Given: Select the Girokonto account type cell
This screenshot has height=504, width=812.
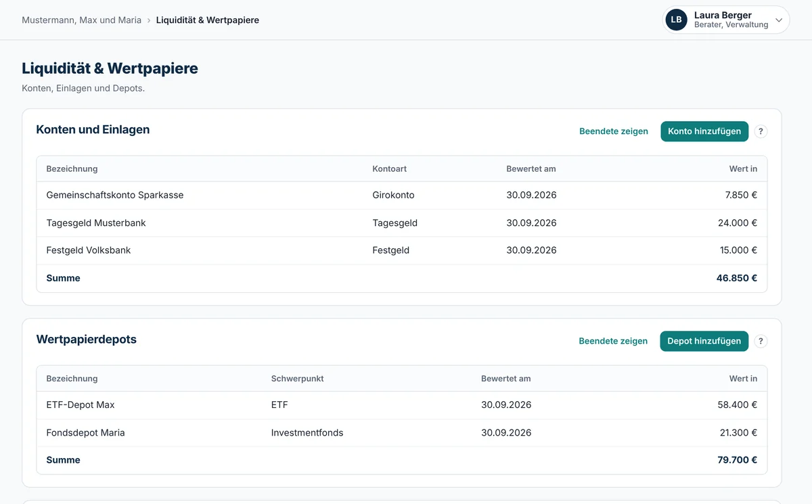Looking at the screenshot, I should pos(393,195).
